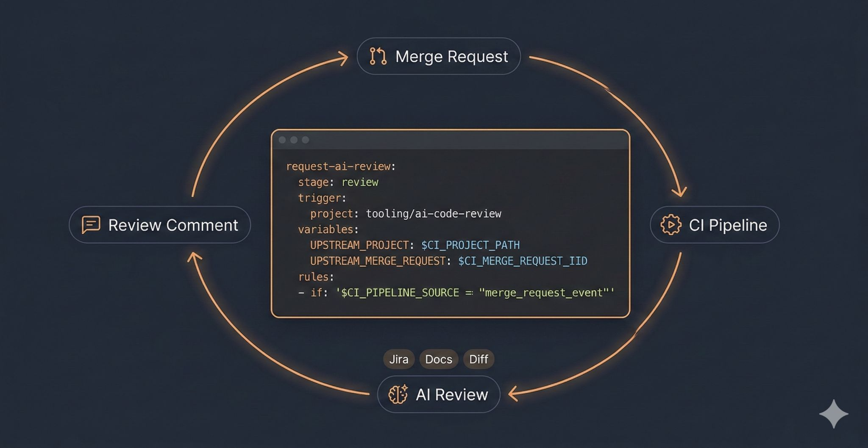Select the Docs chip
The image size is (868, 448).
(439, 359)
